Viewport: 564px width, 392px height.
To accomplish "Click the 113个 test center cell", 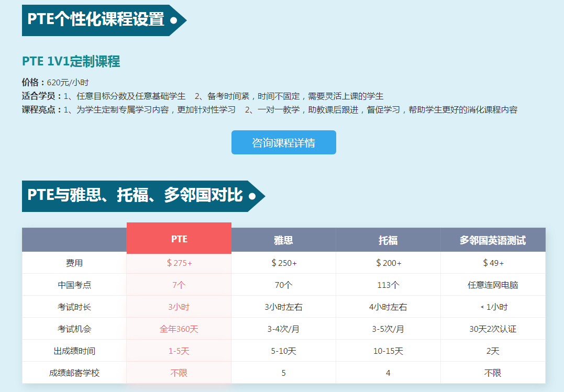I will pos(389,285).
